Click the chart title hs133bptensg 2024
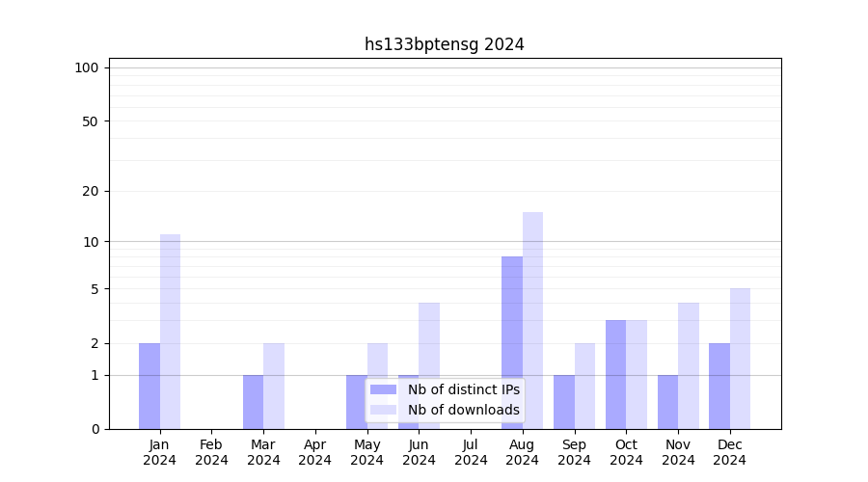This screenshot has height=482, width=868. [x=444, y=44]
